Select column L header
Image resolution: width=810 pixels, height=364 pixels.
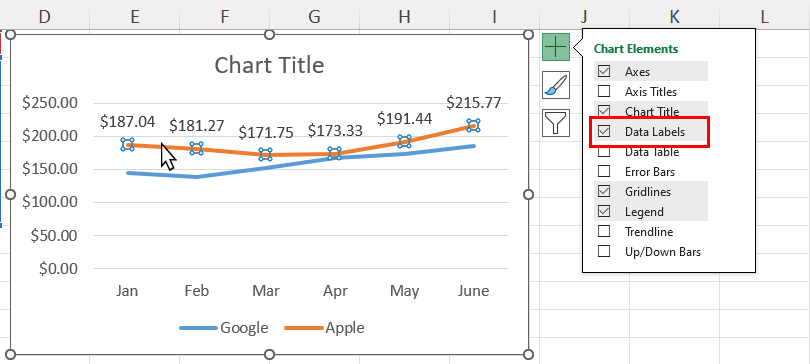(x=765, y=17)
